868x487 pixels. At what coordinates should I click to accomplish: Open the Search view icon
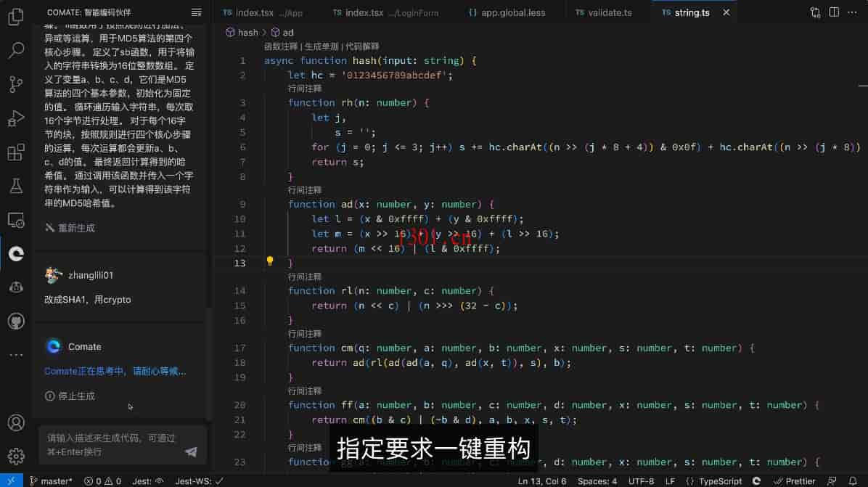click(15, 50)
